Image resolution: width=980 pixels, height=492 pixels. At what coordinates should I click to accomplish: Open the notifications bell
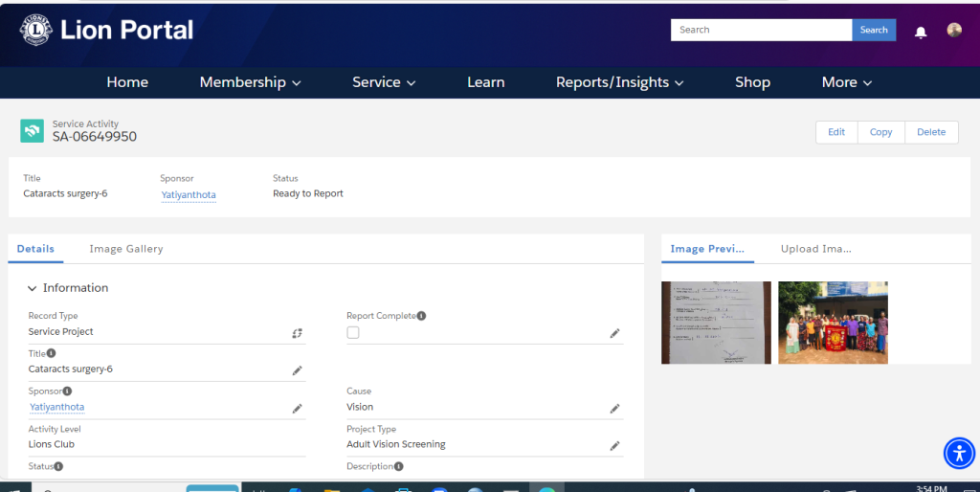click(920, 33)
